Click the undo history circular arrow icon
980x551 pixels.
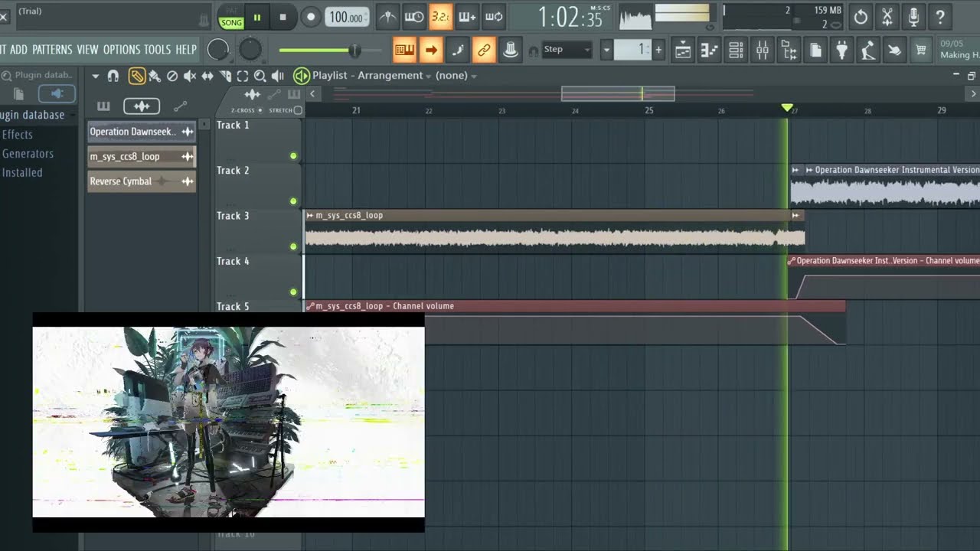861,16
